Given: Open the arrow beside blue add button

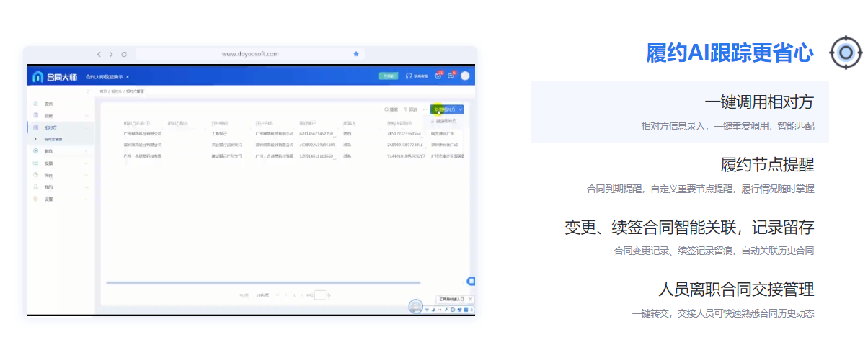Looking at the screenshot, I should 460,109.
